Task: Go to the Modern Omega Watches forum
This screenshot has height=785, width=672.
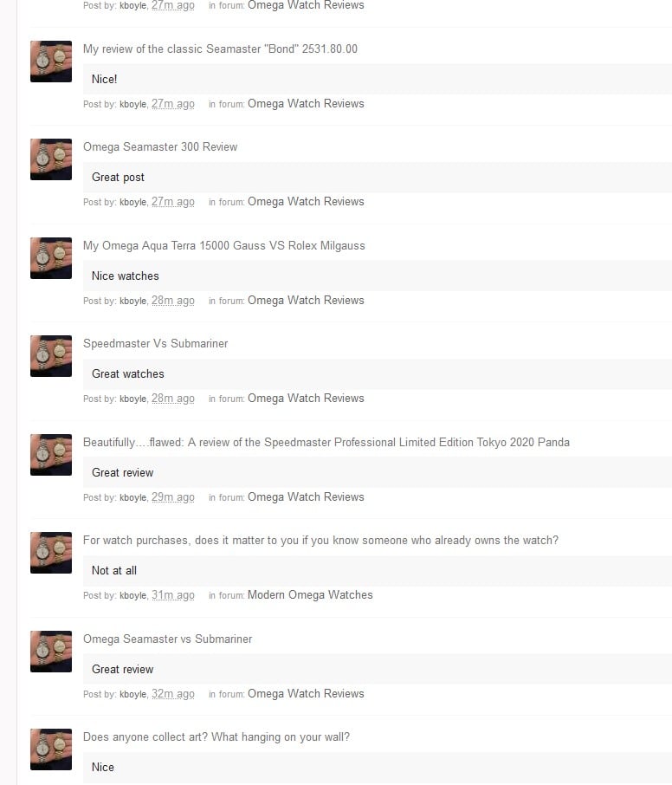Action: click(310, 594)
